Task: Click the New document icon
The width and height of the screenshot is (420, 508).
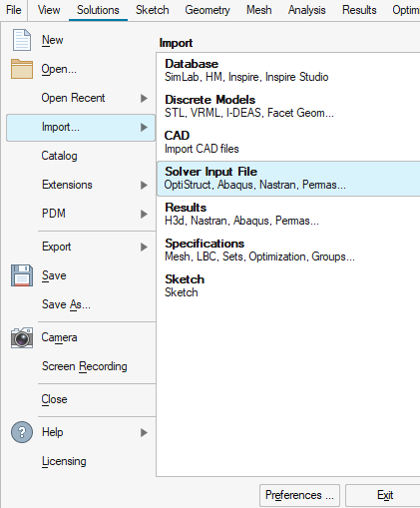Action: pyautogui.click(x=22, y=40)
